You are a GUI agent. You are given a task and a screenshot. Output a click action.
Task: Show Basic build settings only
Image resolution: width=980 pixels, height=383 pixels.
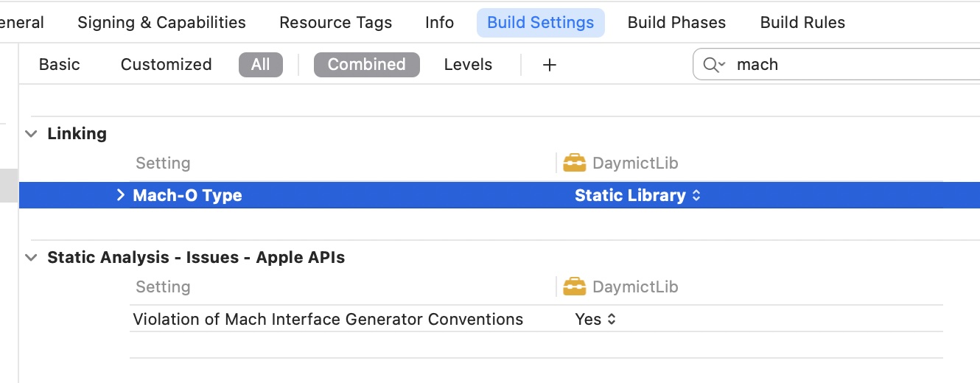point(60,65)
